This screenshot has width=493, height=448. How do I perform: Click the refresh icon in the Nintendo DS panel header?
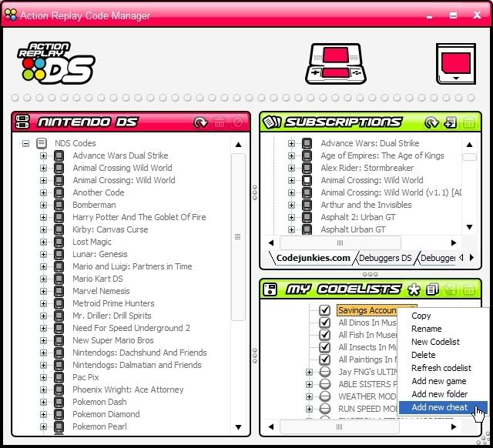tap(200, 122)
